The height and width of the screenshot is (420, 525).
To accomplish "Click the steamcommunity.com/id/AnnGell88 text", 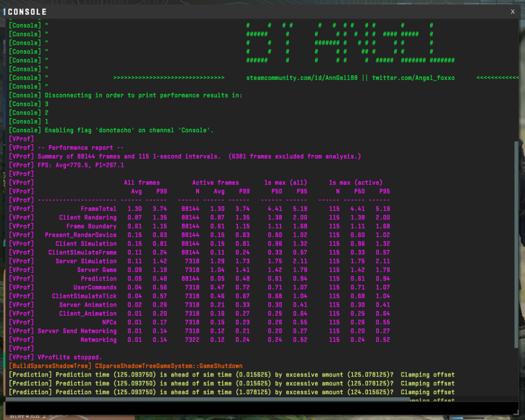I will [301, 78].
